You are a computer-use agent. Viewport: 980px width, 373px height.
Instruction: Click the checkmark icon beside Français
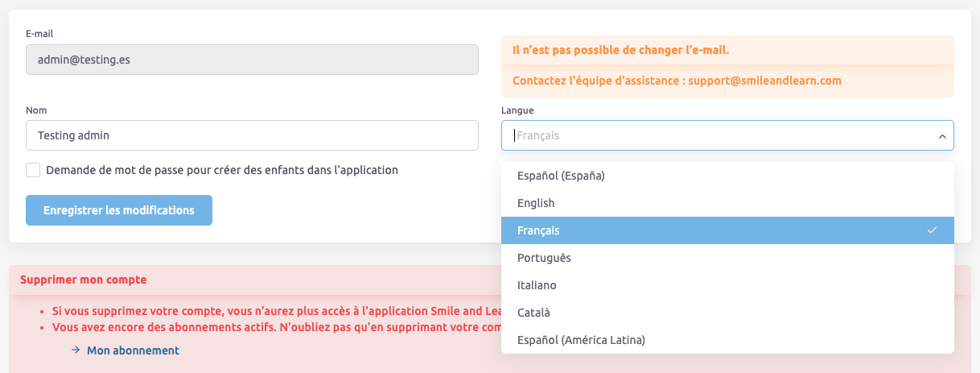point(932,230)
